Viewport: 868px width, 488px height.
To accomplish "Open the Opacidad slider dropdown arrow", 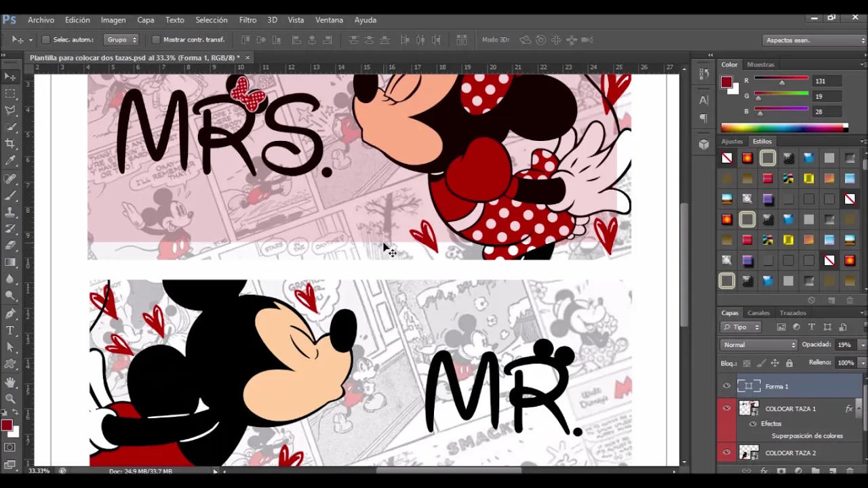I will (x=862, y=345).
